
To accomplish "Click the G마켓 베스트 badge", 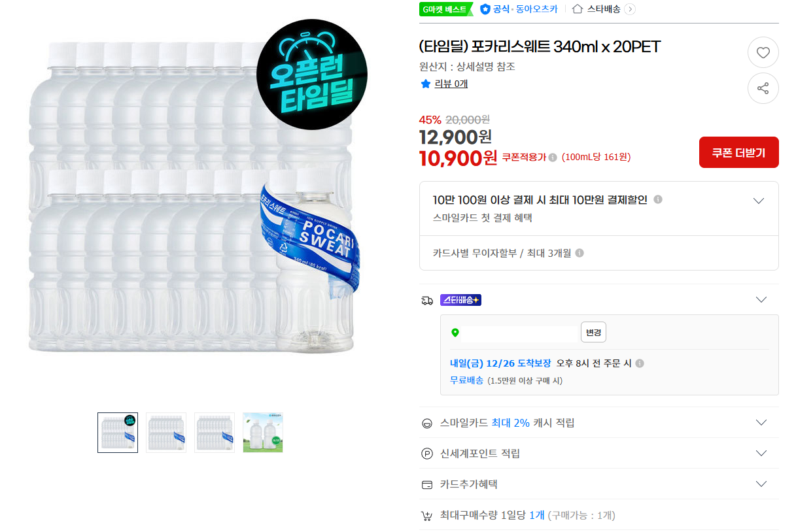I will 446,9.
